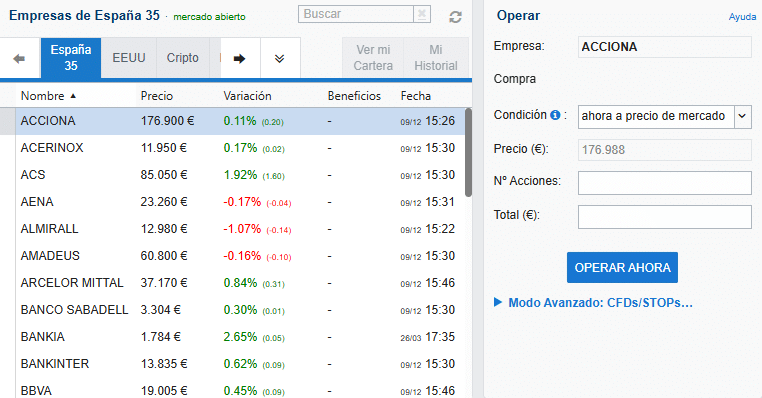Open Mi Historial
762x398 pixels.
click(436, 58)
